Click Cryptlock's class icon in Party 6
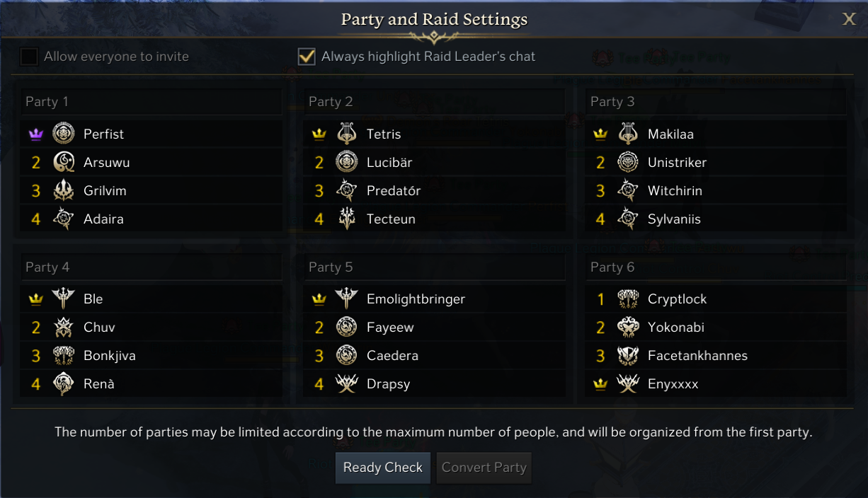The image size is (868, 498). pyautogui.click(x=628, y=299)
